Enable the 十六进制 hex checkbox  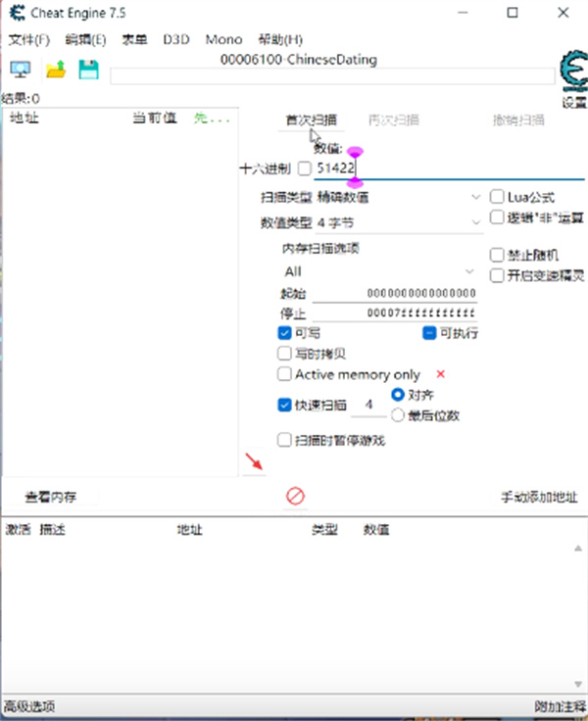[x=304, y=168]
